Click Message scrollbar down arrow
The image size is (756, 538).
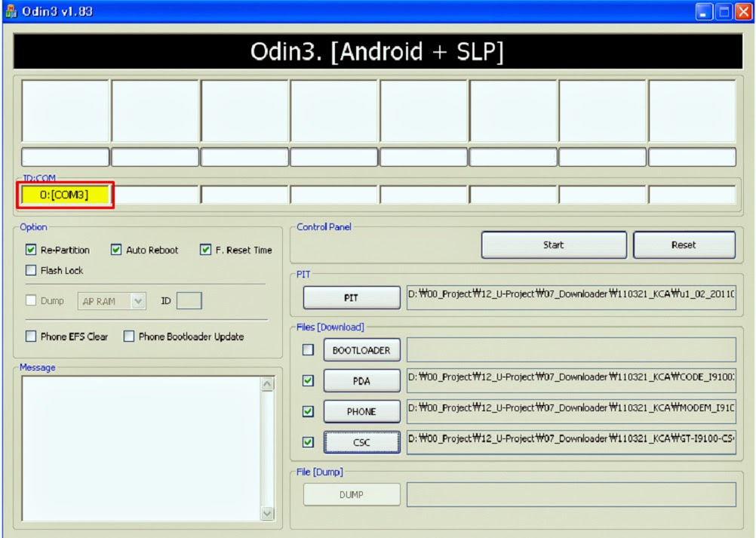coord(268,513)
